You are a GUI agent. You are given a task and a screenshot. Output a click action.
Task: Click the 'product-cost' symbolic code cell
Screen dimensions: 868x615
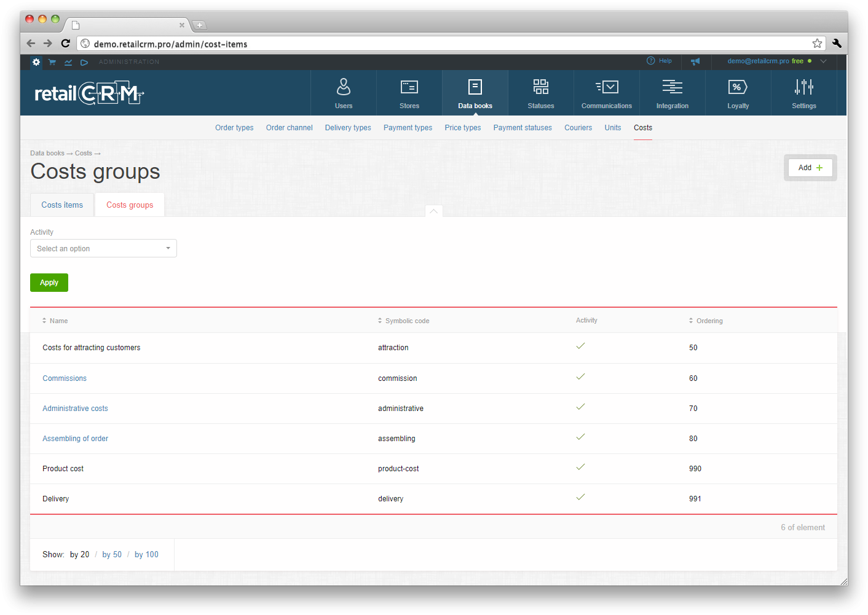point(398,469)
